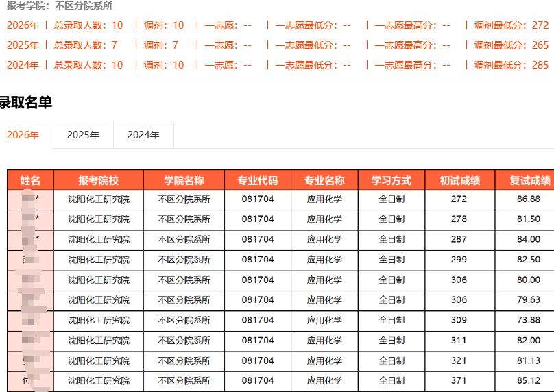Click 调剂最低分：285 in the 2024 summary
The image size is (554, 392).
pyautogui.click(x=511, y=65)
